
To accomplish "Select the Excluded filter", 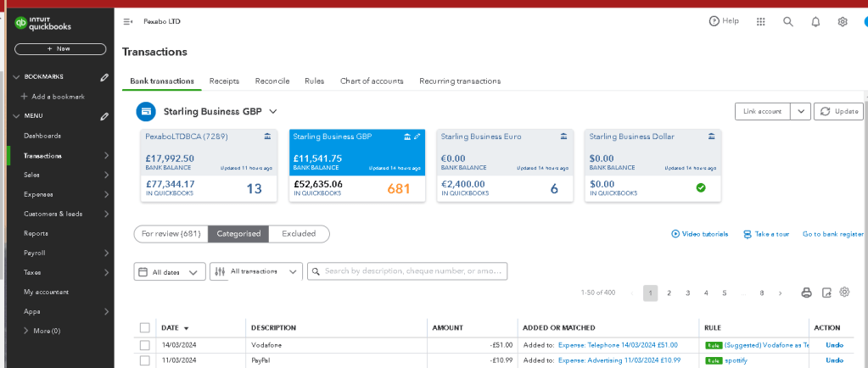I will point(299,234).
